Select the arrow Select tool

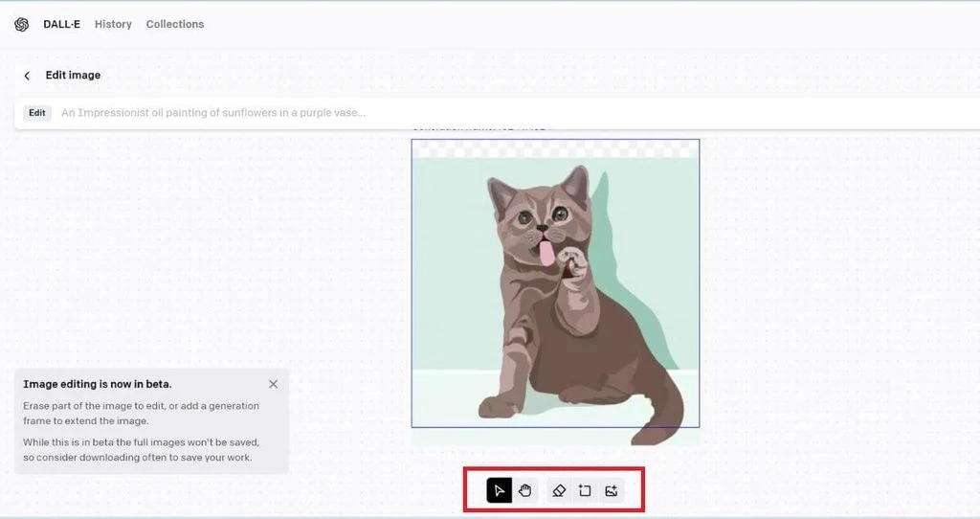(x=499, y=491)
